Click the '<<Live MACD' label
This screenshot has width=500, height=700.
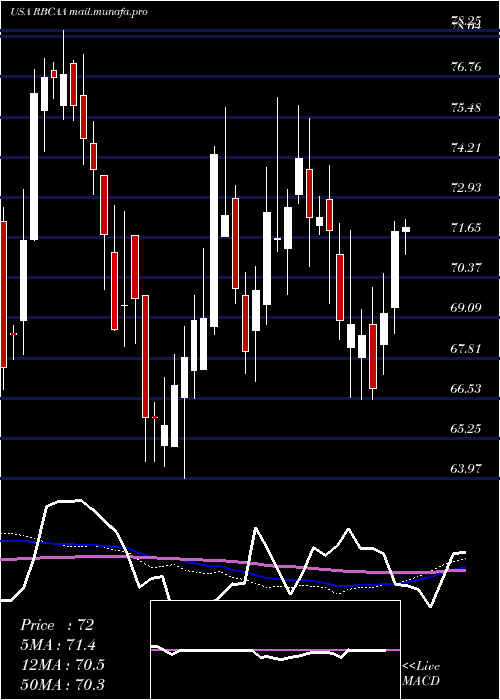point(421,674)
